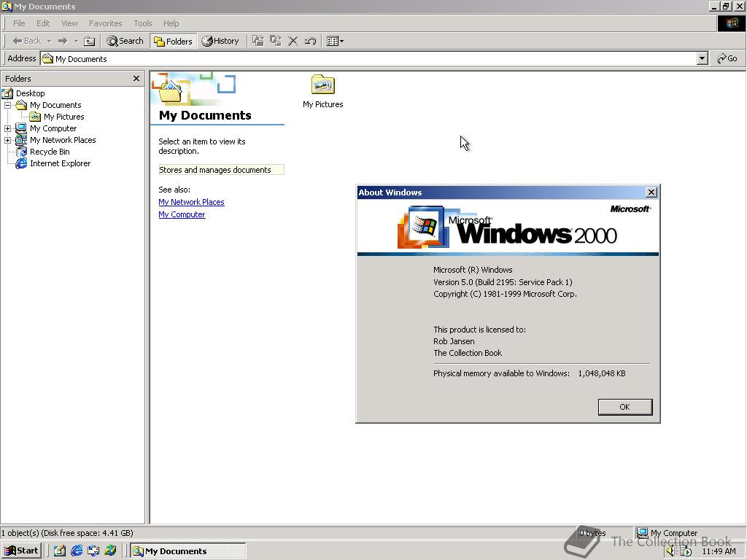Expand the Address bar dropdown list
The height and width of the screenshot is (560, 747).
point(702,58)
